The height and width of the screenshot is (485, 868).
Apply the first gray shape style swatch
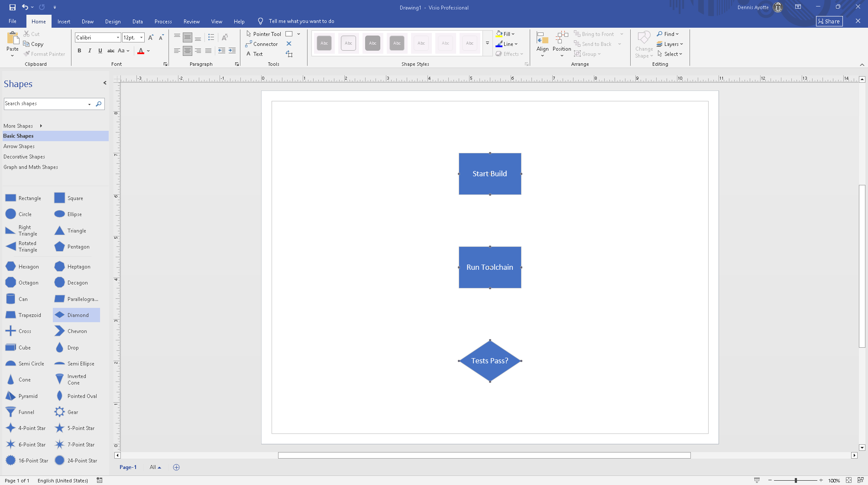tap(324, 43)
